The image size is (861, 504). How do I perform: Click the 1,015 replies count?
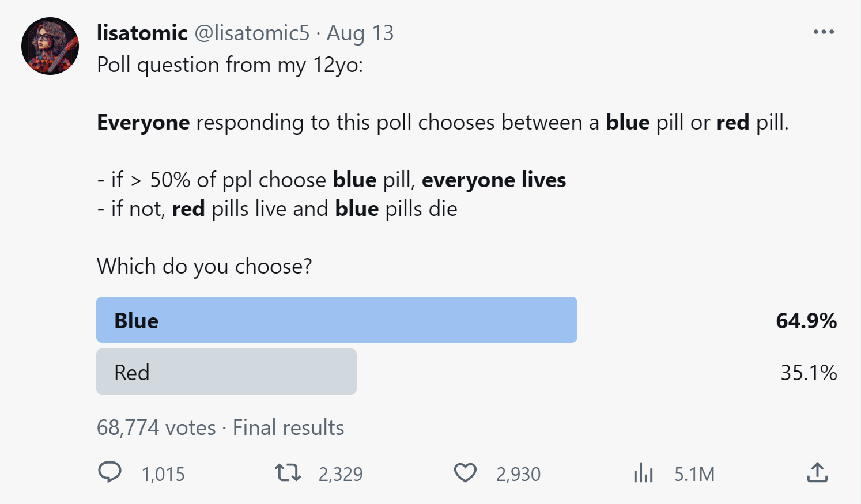163,474
